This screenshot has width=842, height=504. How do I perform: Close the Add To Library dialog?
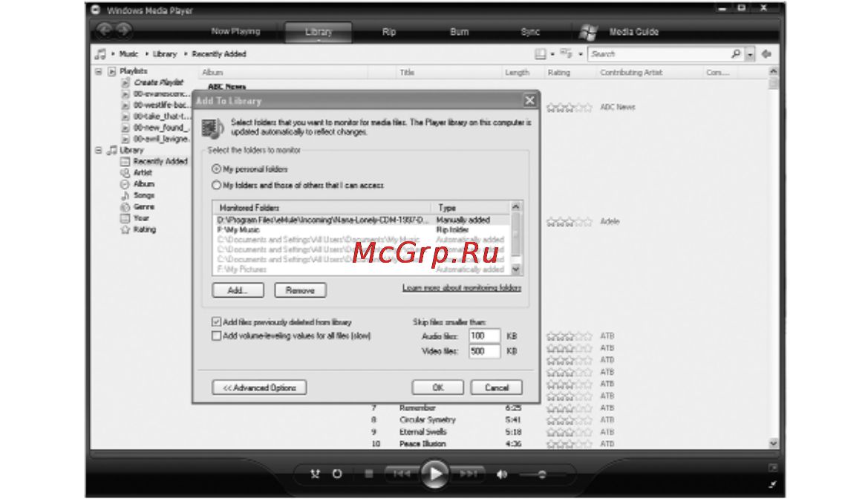(529, 100)
